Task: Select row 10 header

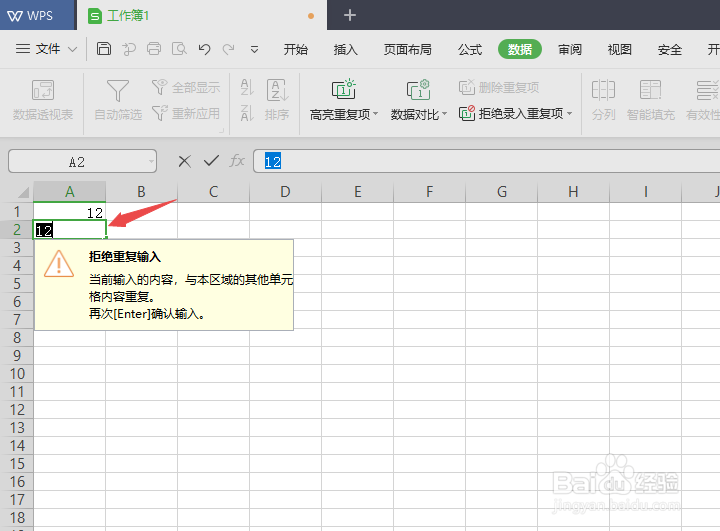Action: coord(17,373)
